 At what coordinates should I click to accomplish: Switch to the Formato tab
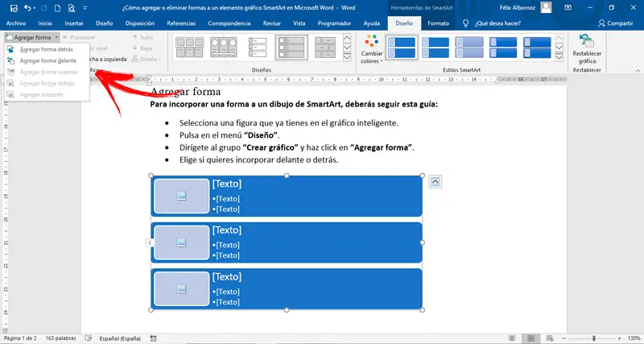(439, 23)
